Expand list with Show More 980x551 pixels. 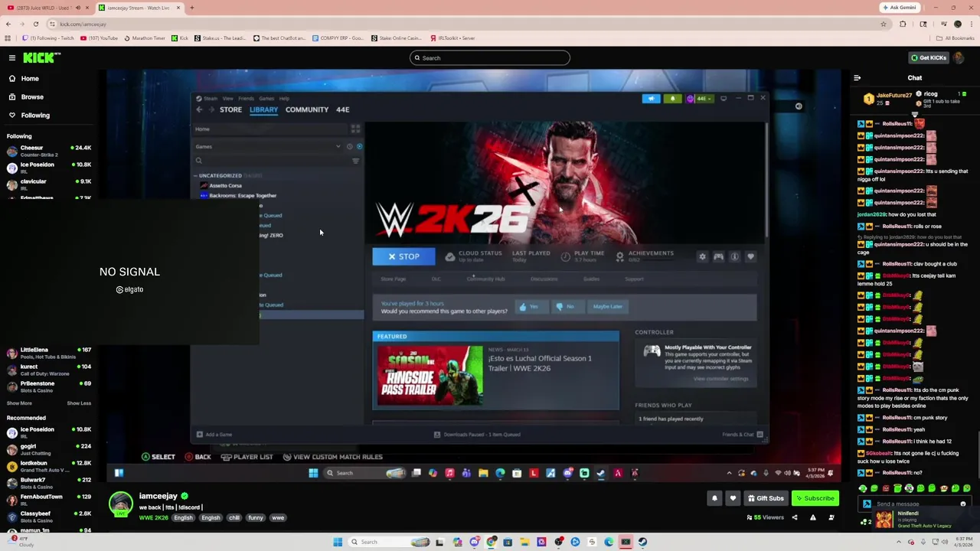19,403
